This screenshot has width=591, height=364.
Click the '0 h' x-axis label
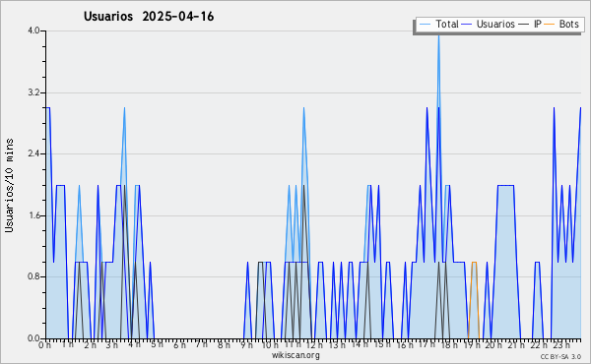click(45, 345)
